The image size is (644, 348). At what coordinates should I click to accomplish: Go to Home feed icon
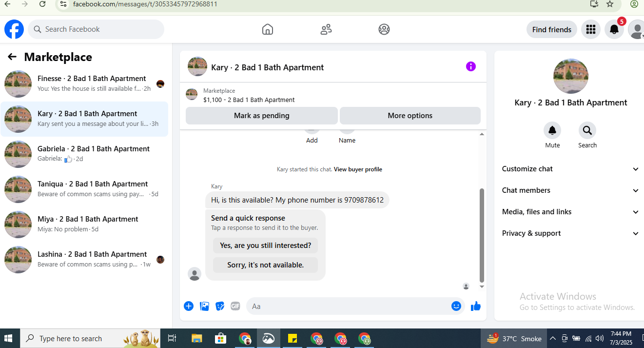268,29
